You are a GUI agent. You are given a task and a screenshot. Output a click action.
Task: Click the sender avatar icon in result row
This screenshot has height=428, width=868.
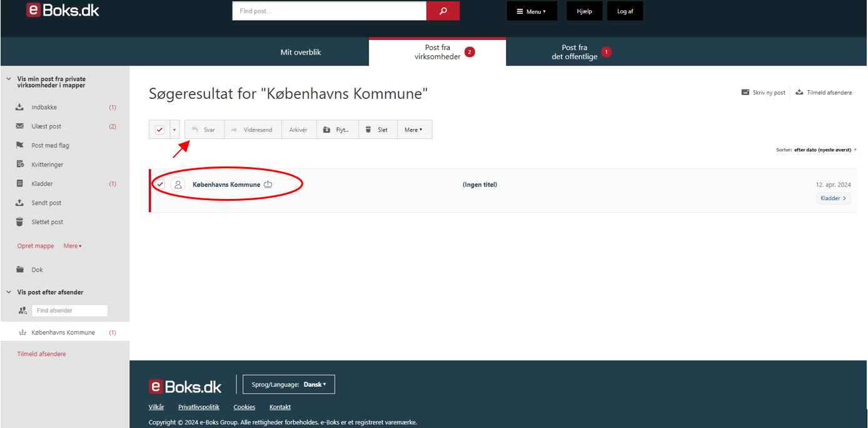(178, 185)
